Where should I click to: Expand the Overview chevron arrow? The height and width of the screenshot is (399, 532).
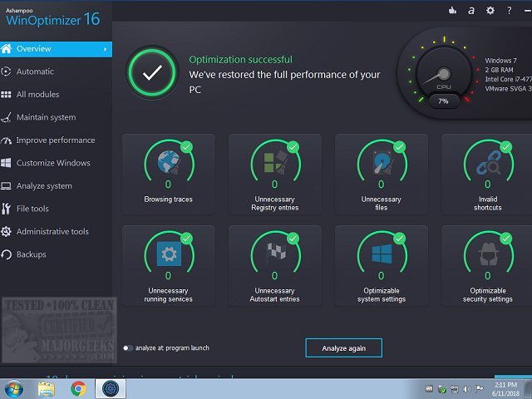(106, 49)
